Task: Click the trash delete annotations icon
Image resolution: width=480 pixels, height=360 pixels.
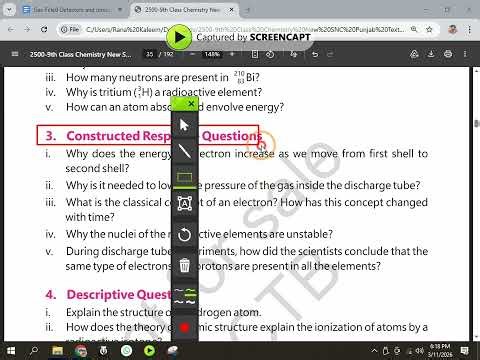Action: (x=184, y=265)
